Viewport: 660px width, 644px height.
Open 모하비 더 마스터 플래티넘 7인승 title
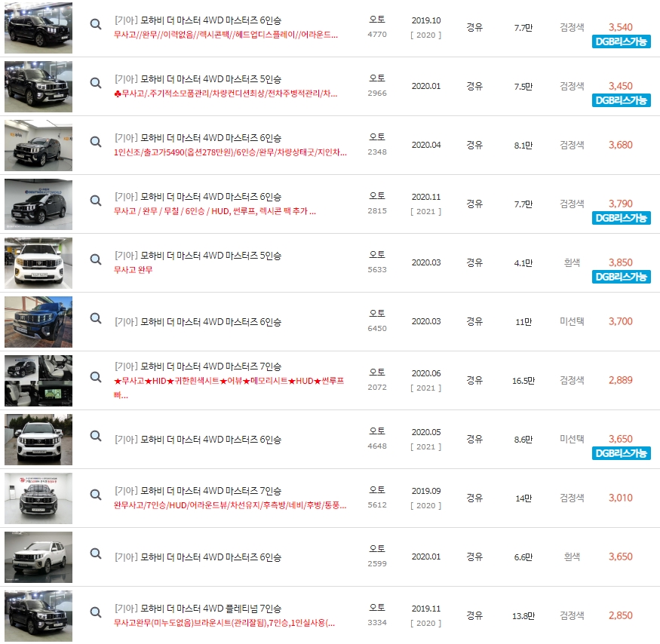click(x=198, y=609)
